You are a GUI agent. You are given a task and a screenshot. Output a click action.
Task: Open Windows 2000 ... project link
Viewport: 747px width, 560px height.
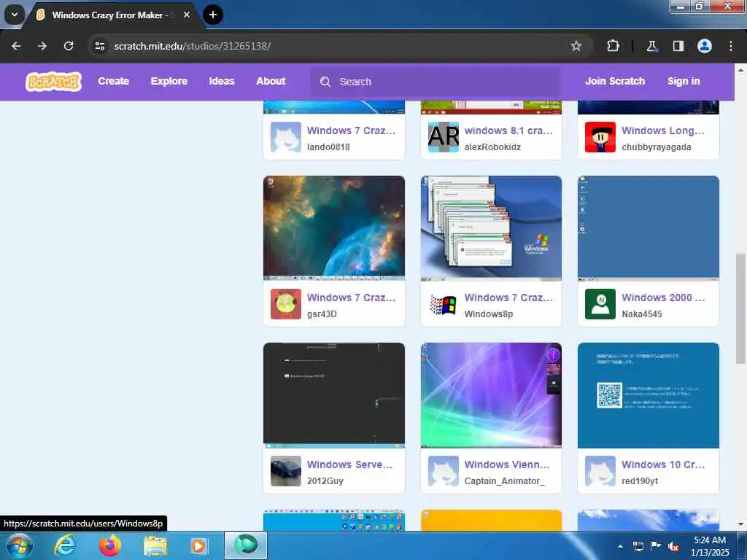(662, 297)
